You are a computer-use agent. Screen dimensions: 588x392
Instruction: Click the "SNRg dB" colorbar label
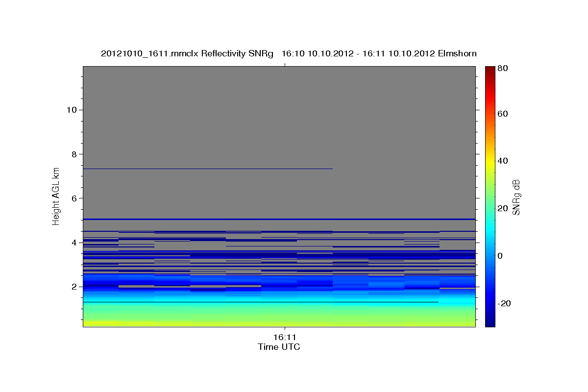tap(516, 196)
